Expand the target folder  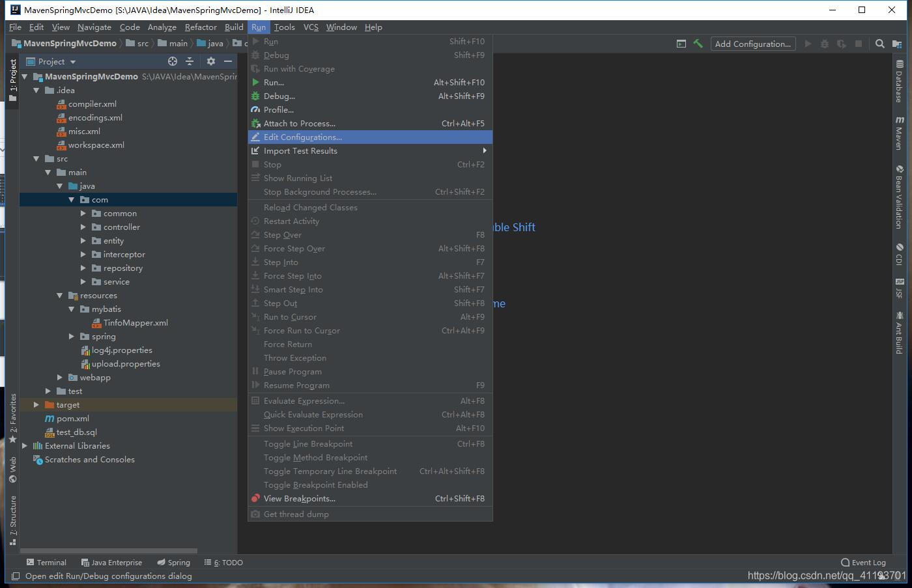[36, 405]
